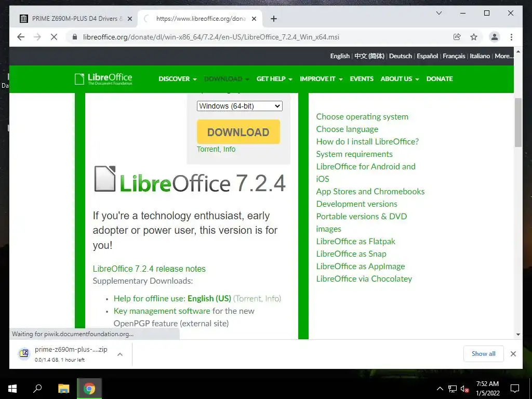Close the downloads bar
This screenshot has height=399, width=532.
[x=513, y=354]
